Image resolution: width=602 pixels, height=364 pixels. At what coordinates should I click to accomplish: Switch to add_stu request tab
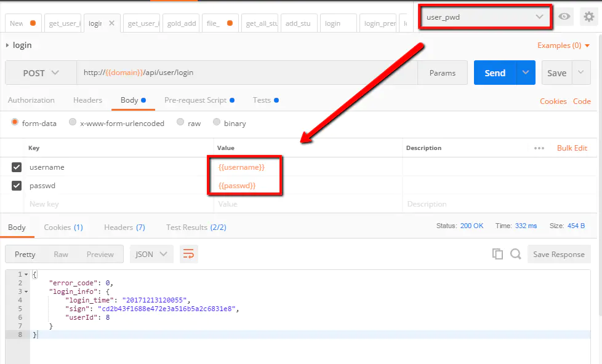[x=299, y=23]
